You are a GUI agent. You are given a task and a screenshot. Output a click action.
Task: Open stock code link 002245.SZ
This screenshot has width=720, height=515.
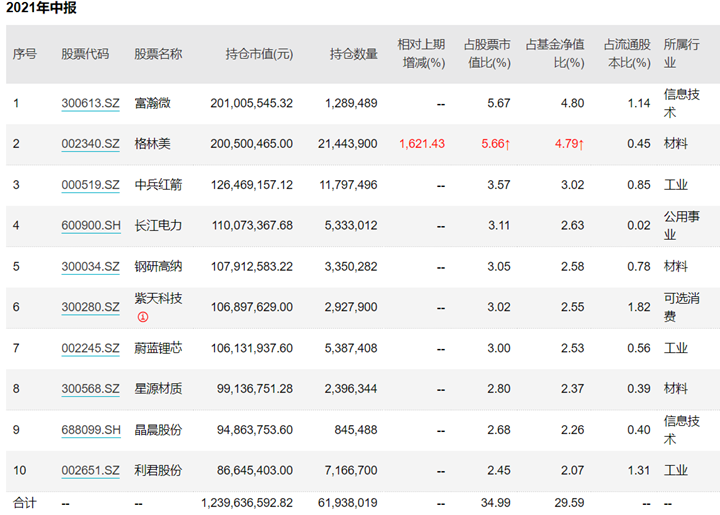pos(90,348)
